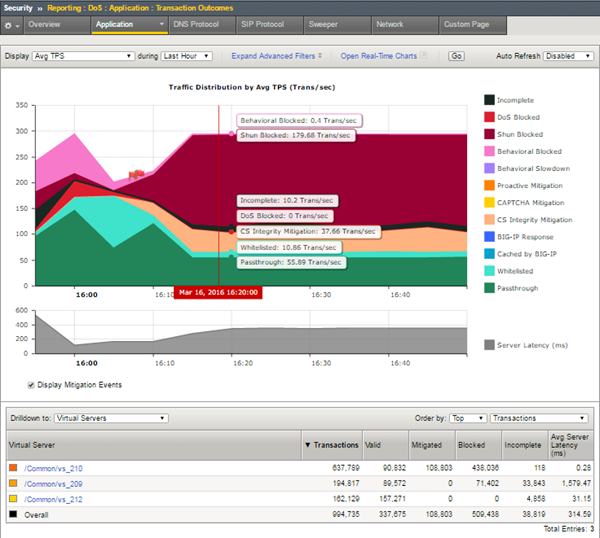The width and height of the screenshot is (600, 538).
Task: Click the DoS Blocked legend icon
Action: pos(489,116)
